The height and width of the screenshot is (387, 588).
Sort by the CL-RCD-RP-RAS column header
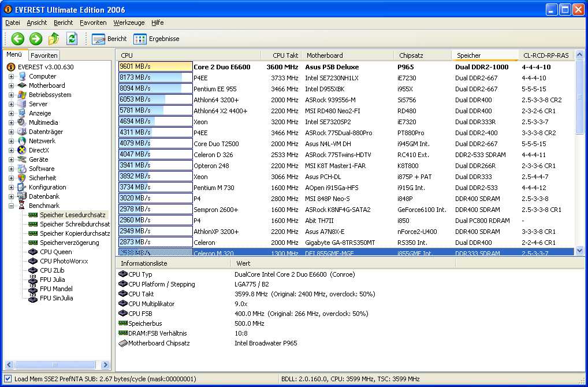point(546,55)
